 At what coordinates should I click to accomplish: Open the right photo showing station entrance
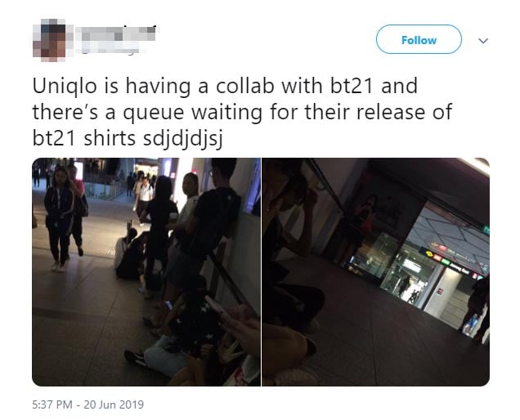(376, 272)
